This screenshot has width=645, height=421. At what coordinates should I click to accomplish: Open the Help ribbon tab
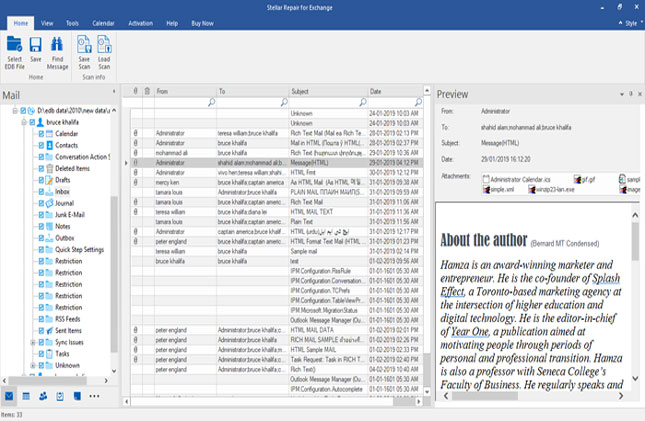pyautogui.click(x=172, y=23)
